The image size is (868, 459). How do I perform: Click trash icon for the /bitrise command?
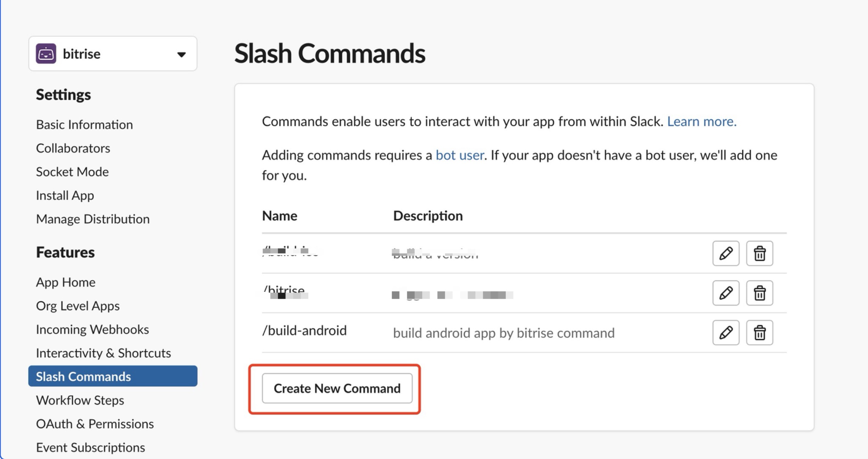click(759, 293)
